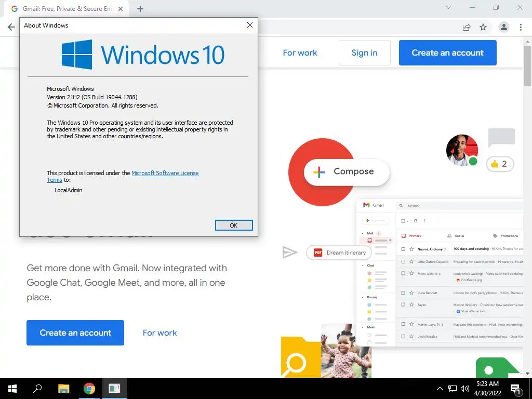Click For work in the header

(300, 53)
